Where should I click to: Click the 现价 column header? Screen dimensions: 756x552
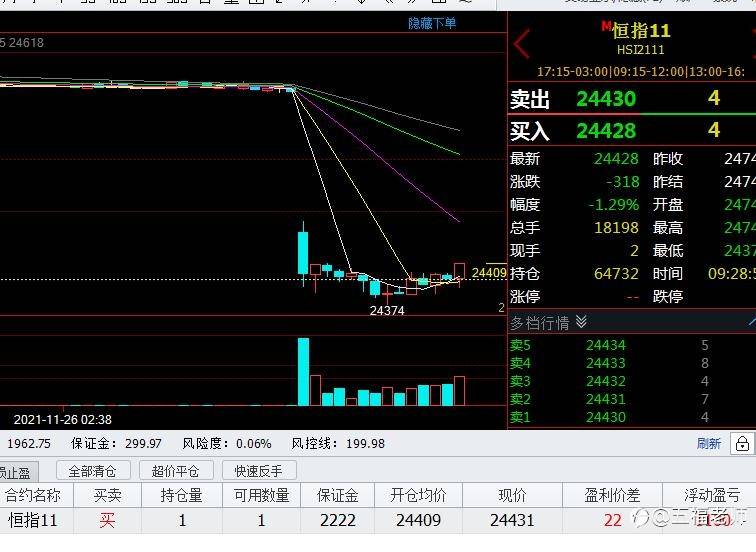512,495
